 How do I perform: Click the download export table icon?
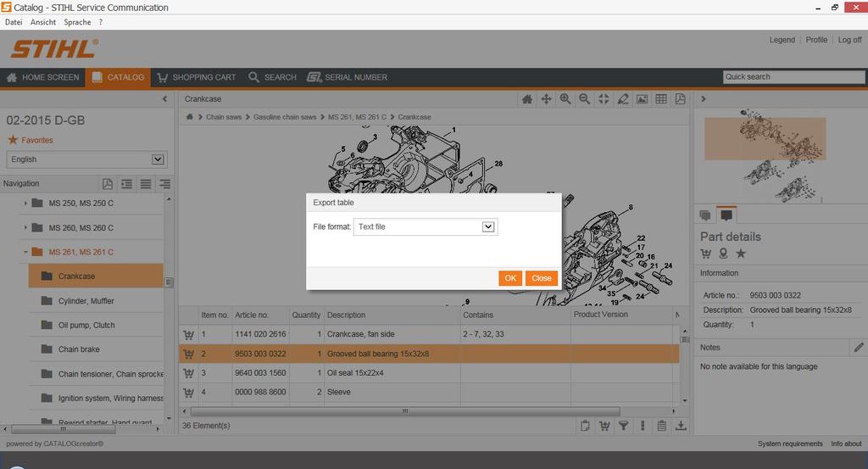pyautogui.click(x=681, y=425)
